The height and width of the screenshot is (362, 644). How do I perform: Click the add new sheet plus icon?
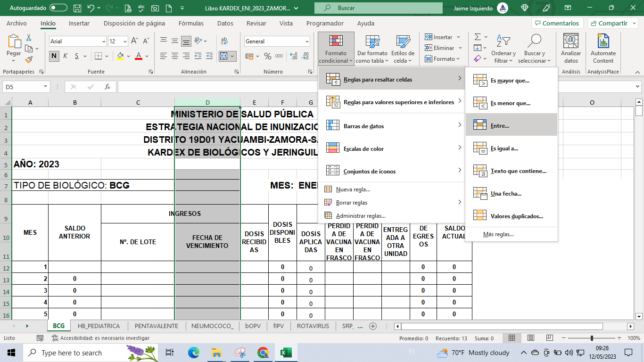tap(373, 326)
